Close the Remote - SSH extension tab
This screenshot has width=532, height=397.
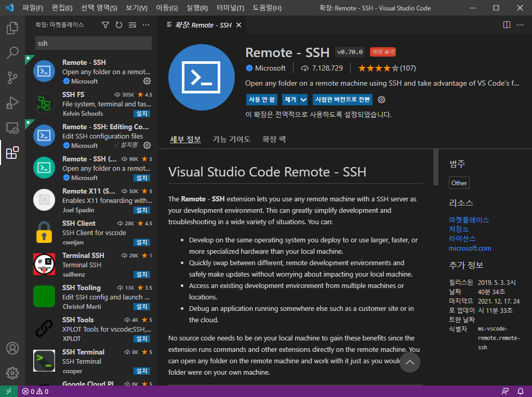point(239,25)
